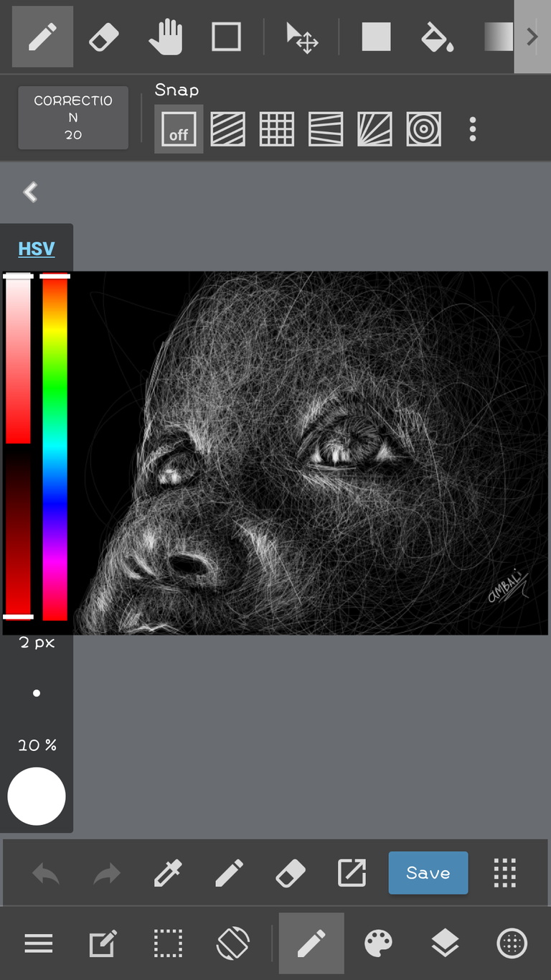
Task: Enable radial lines snap
Action: click(x=375, y=129)
